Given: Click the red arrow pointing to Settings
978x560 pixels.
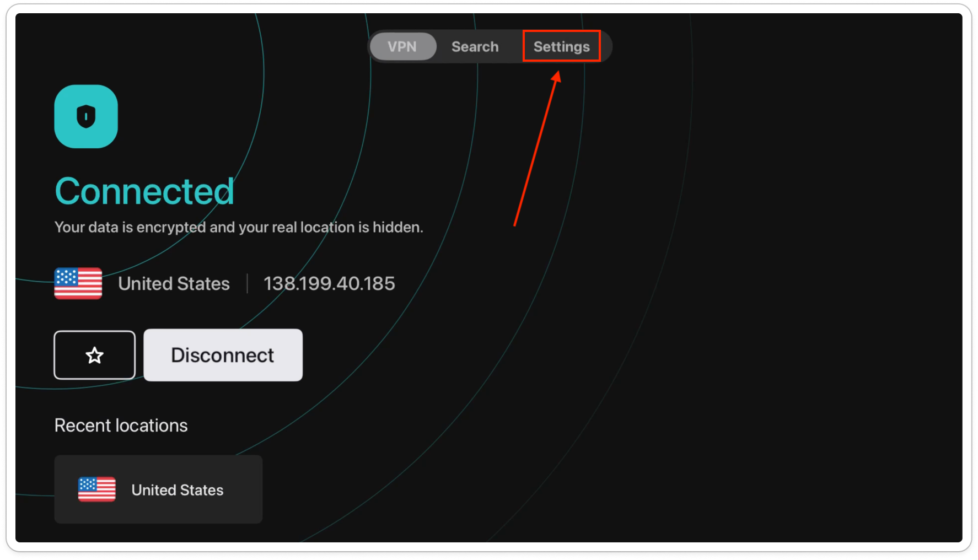Looking at the screenshot, I should [x=536, y=149].
